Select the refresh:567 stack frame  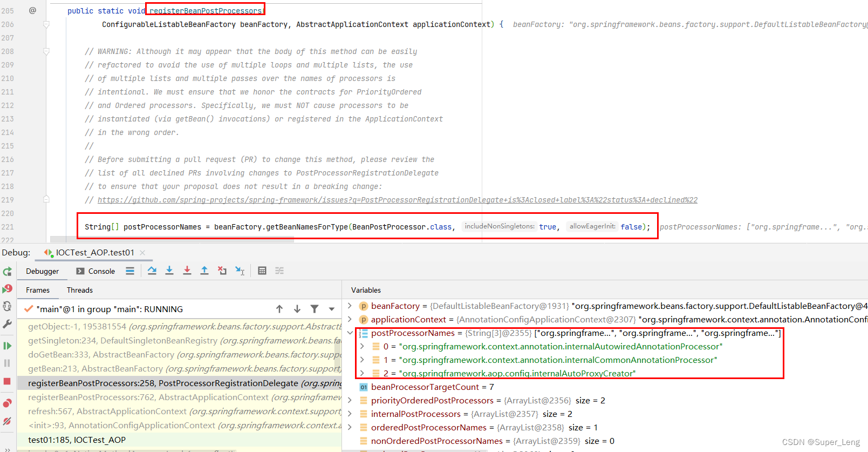click(x=180, y=411)
